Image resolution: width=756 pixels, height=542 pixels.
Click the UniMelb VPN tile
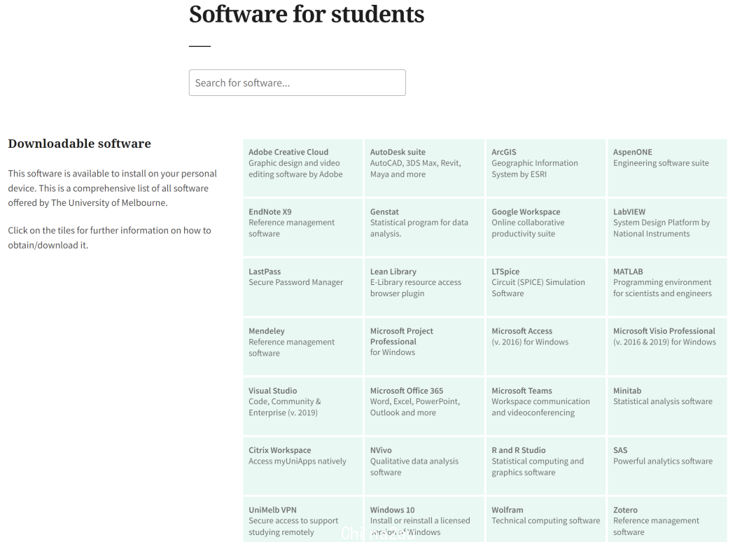pyautogui.click(x=303, y=520)
